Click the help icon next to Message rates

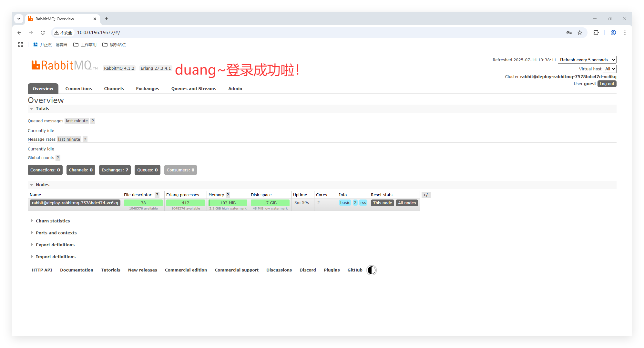(x=85, y=139)
